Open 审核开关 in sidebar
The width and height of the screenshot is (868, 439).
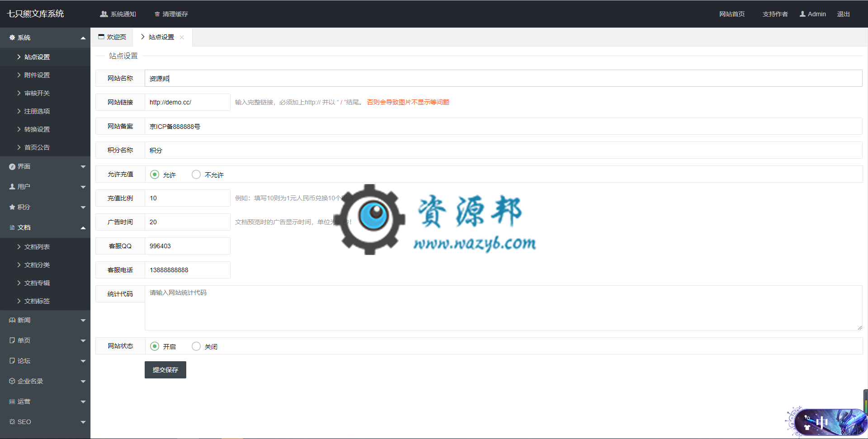45,93
